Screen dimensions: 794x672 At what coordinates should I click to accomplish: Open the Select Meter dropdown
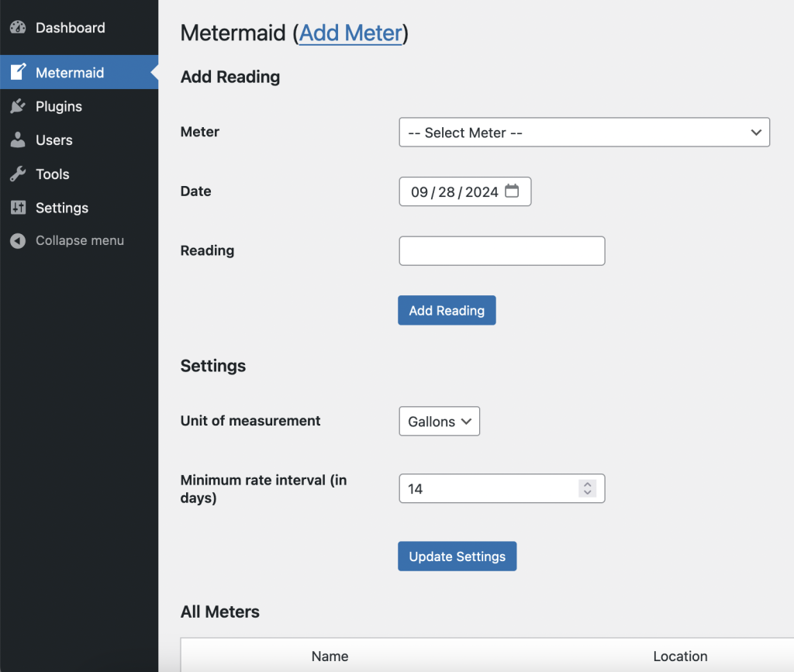click(x=585, y=133)
